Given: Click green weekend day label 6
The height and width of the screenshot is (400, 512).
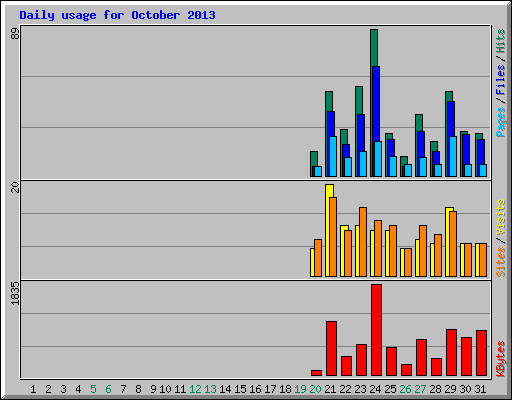Looking at the screenshot, I should 108,389.
